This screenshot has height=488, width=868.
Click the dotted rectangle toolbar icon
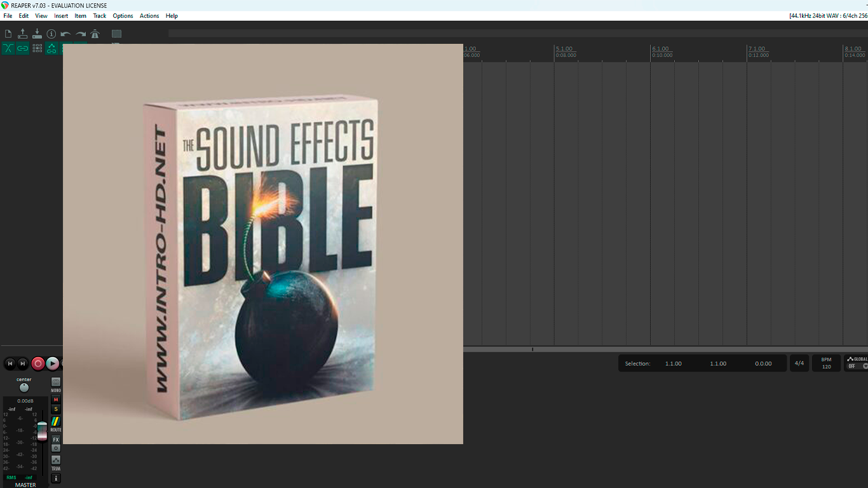click(x=117, y=34)
